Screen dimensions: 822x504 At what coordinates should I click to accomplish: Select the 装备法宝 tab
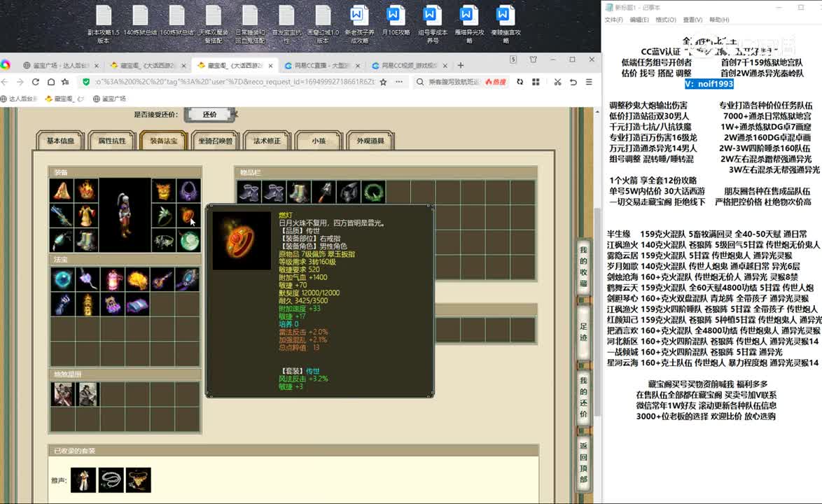(x=164, y=141)
